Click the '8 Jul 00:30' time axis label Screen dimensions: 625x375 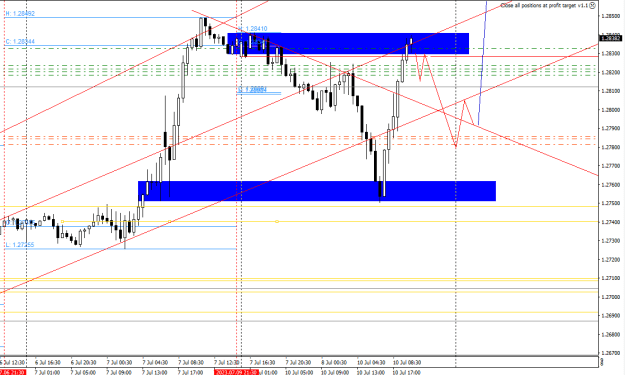click(334, 363)
